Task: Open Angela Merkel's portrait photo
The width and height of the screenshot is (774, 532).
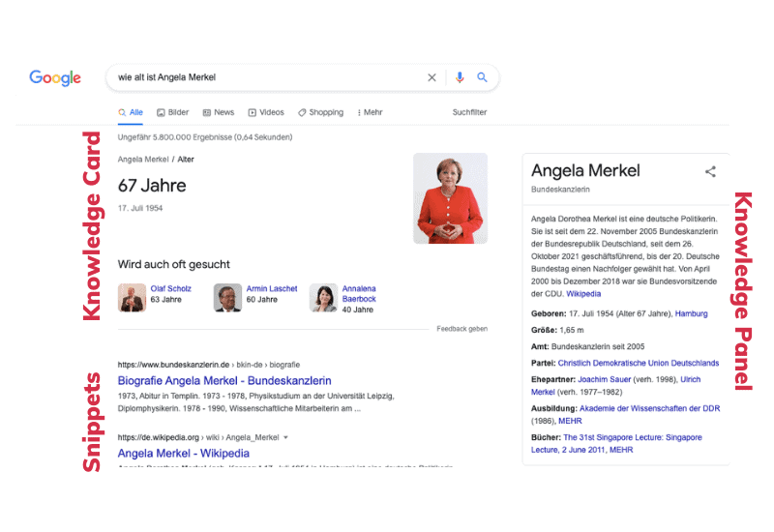Action: click(450, 198)
